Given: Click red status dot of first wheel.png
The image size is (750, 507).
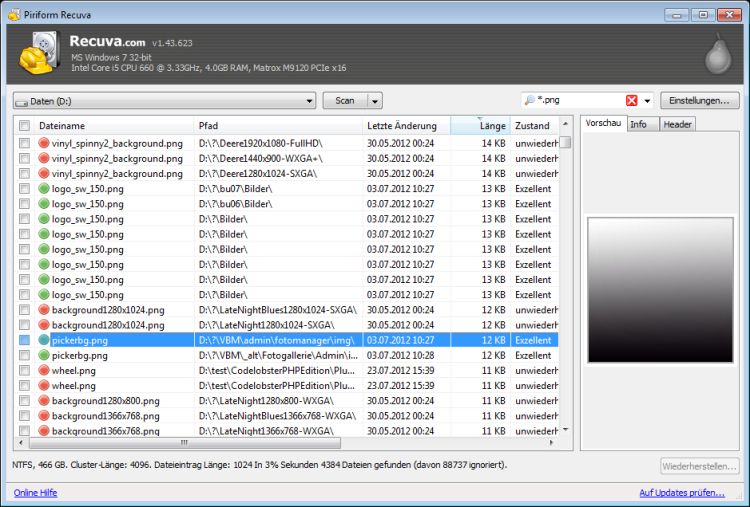Looking at the screenshot, I should click(44, 371).
